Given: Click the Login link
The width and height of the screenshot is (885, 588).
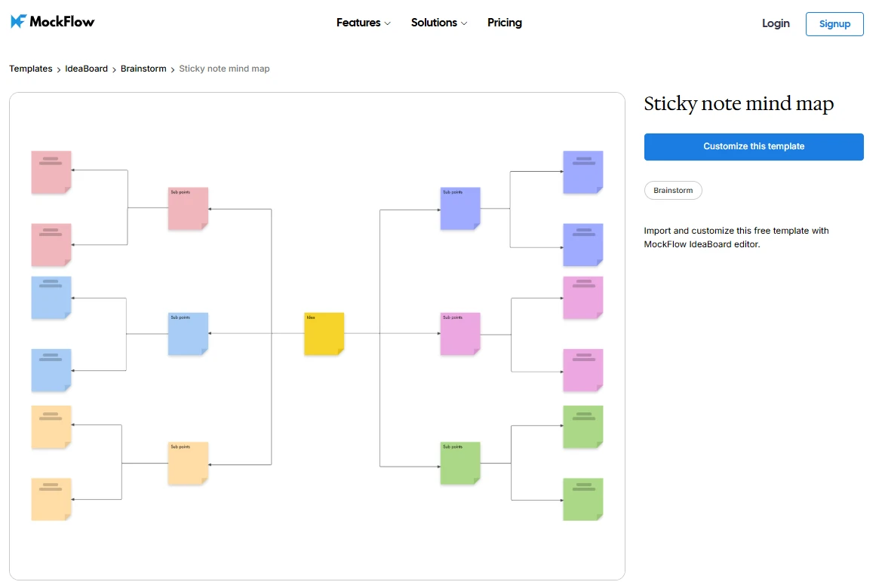Looking at the screenshot, I should click(776, 23).
